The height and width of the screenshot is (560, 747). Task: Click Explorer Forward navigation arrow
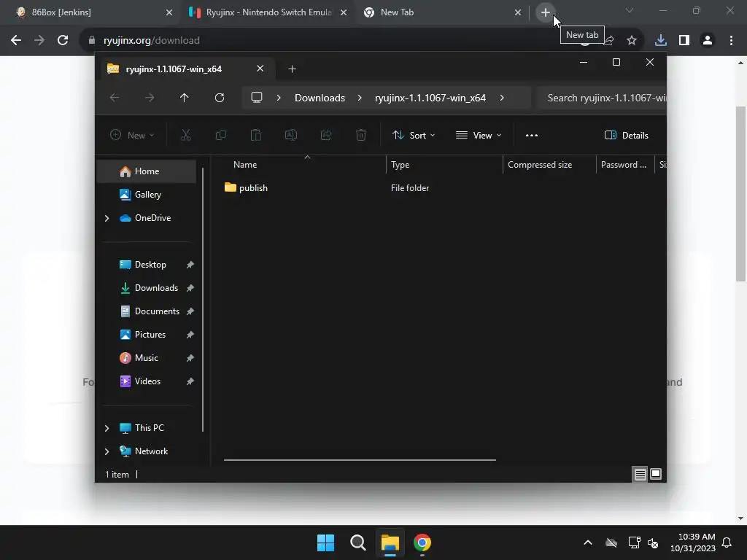(x=150, y=98)
